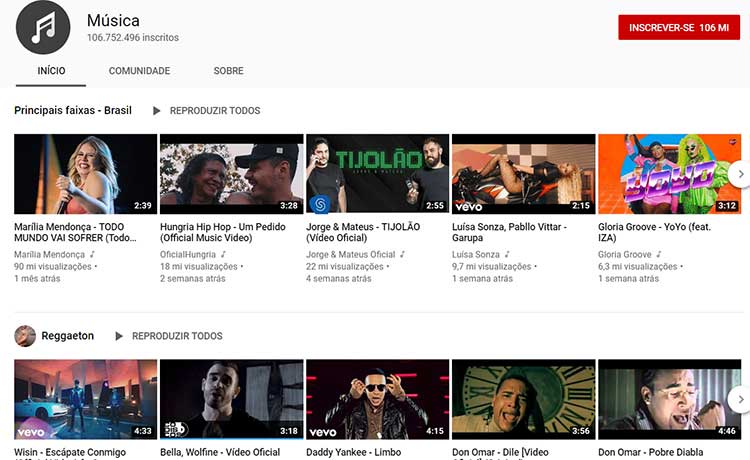
Task: Play the Wisin Escápate Conmigo thumbnail
Action: pos(86,399)
